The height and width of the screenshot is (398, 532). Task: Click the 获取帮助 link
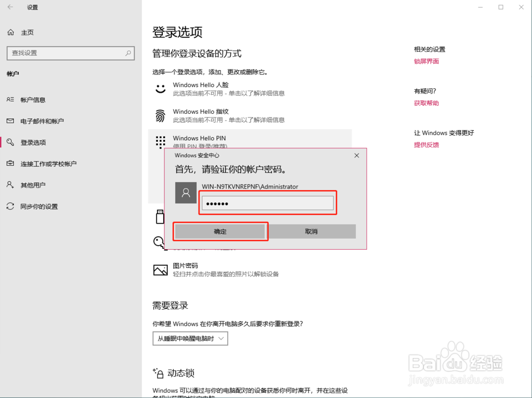pyautogui.click(x=427, y=103)
